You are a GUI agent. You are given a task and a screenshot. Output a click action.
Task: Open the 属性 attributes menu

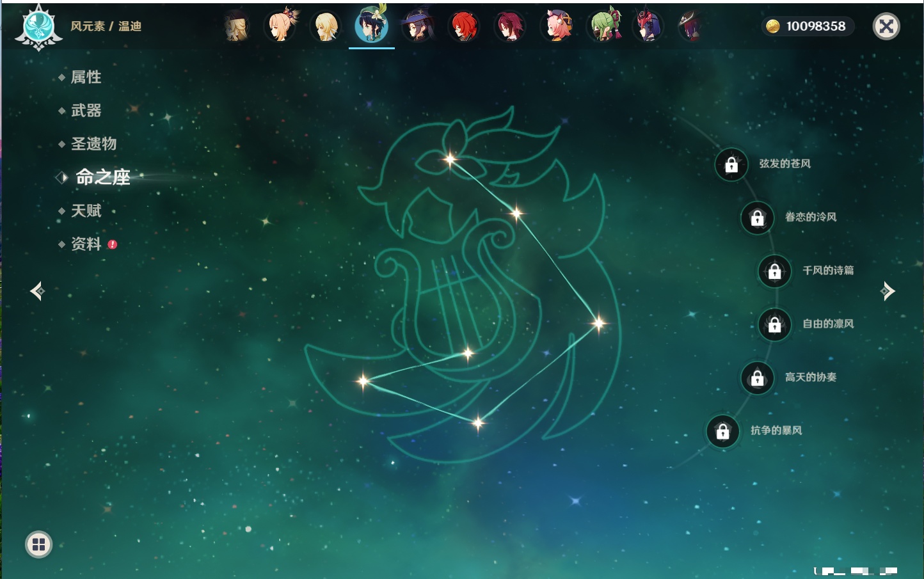click(x=86, y=77)
